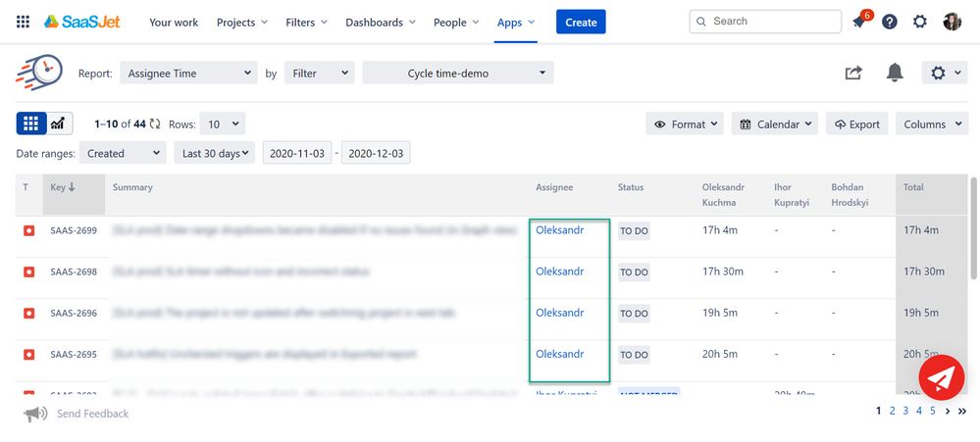The image size is (980, 442).
Task: Click Oleksandr assignee in SAAS-2699 row
Action: coord(559,230)
